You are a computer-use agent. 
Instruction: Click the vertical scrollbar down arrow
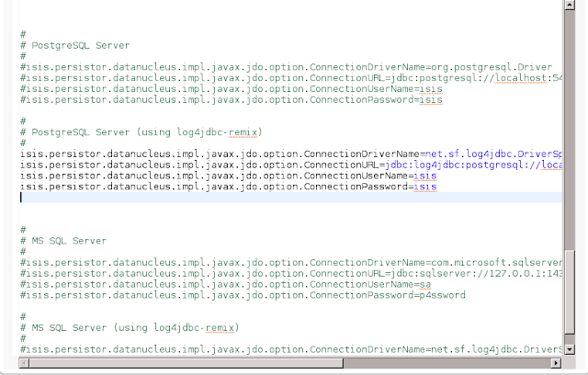[x=570, y=349]
